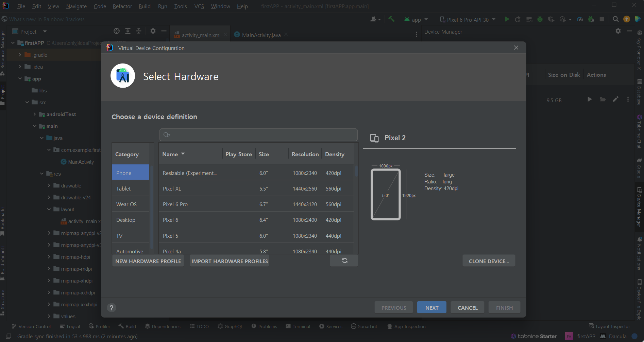644x342 pixels.
Task: Click the Search Everywhere magnifier icon
Action: coord(615,19)
